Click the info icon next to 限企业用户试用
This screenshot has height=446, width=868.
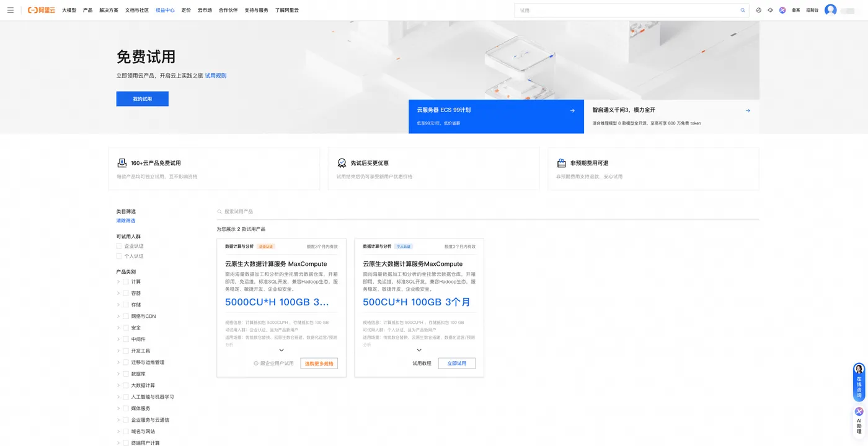point(256,364)
